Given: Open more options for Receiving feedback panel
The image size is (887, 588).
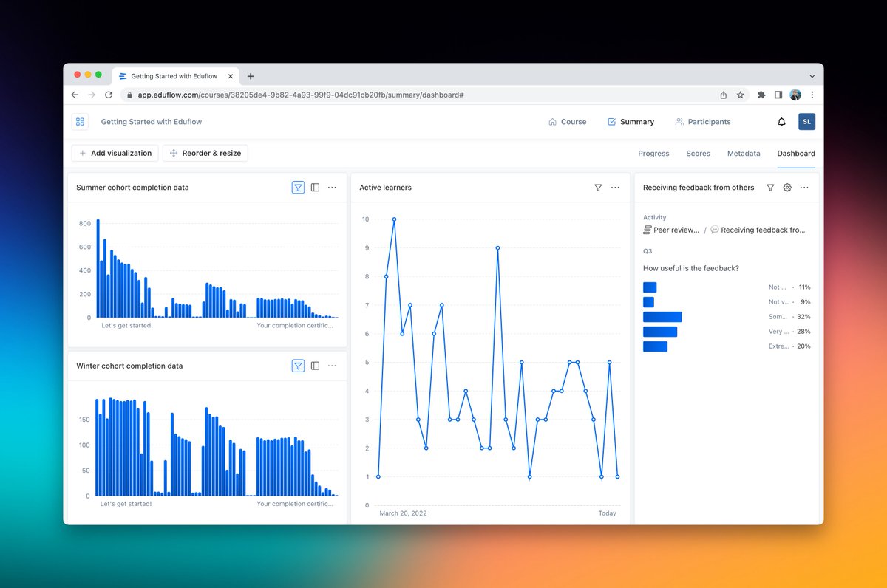Looking at the screenshot, I should [x=804, y=188].
